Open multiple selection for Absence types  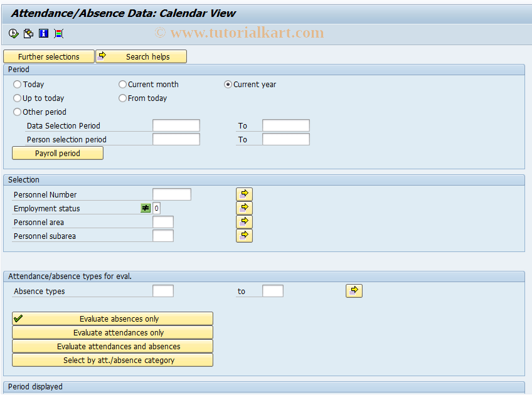click(354, 291)
